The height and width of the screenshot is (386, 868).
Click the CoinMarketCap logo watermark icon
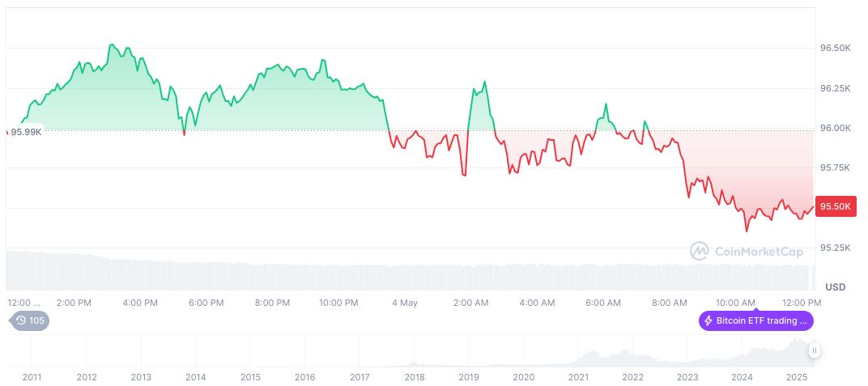click(x=700, y=251)
